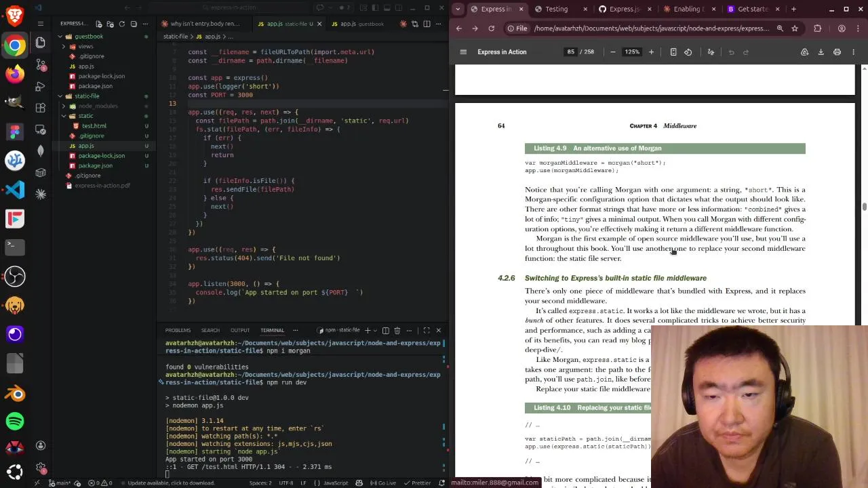Reload the browser page
868x488 pixels.
[491, 28]
